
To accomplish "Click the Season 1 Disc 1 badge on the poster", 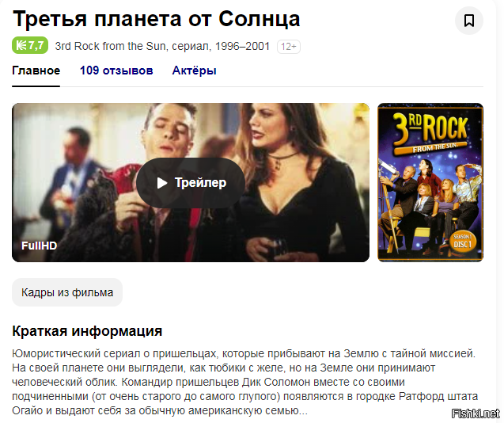I will click(x=462, y=241).
